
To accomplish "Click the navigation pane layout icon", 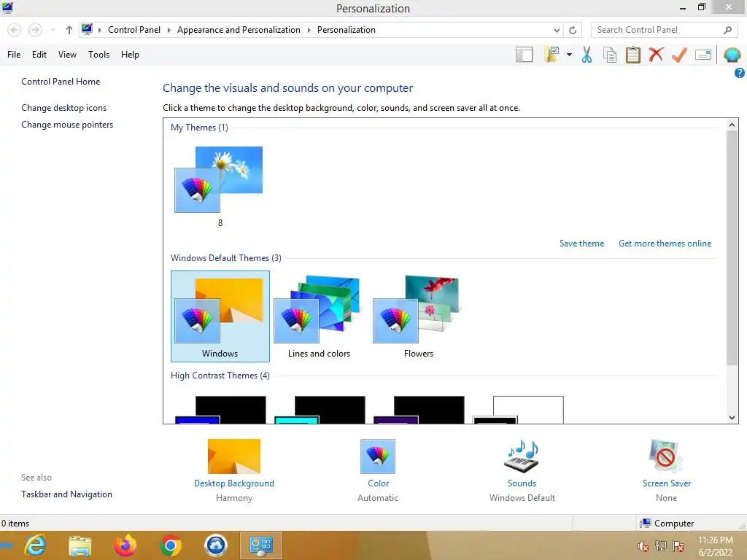I will click(x=524, y=55).
